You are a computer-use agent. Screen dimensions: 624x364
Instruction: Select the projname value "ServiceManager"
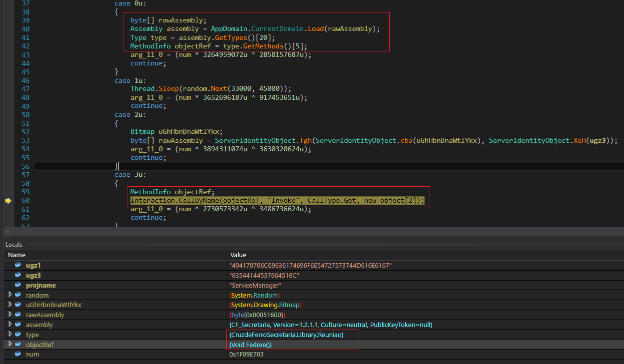pos(255,286)
